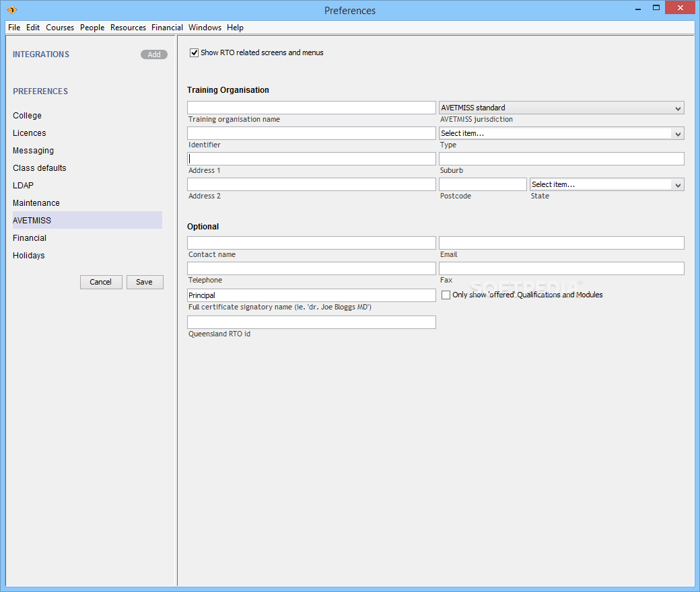Click the PREFERENCES heading

pyautogui.click(x=40, y=91)
